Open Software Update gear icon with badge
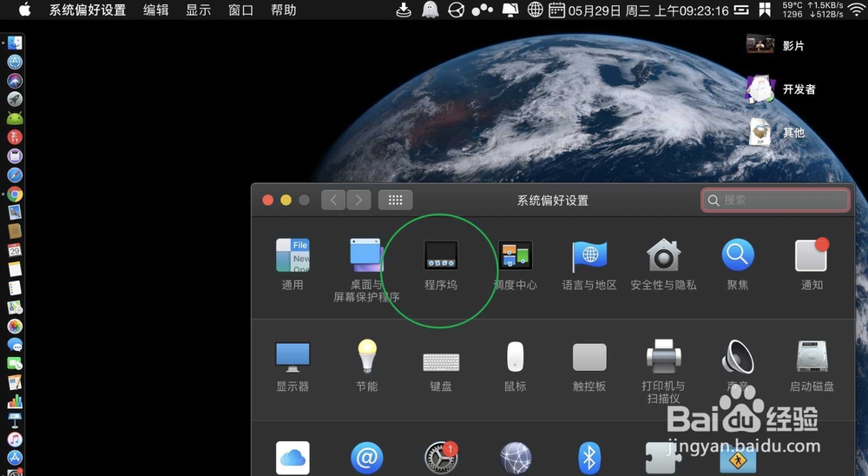 click(441, 458)
